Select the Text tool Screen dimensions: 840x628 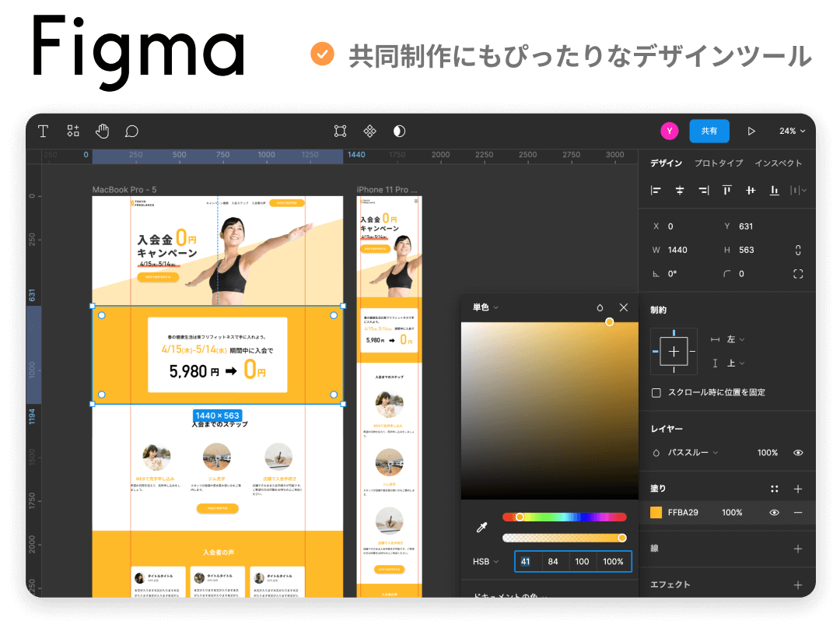click(44, 131)
